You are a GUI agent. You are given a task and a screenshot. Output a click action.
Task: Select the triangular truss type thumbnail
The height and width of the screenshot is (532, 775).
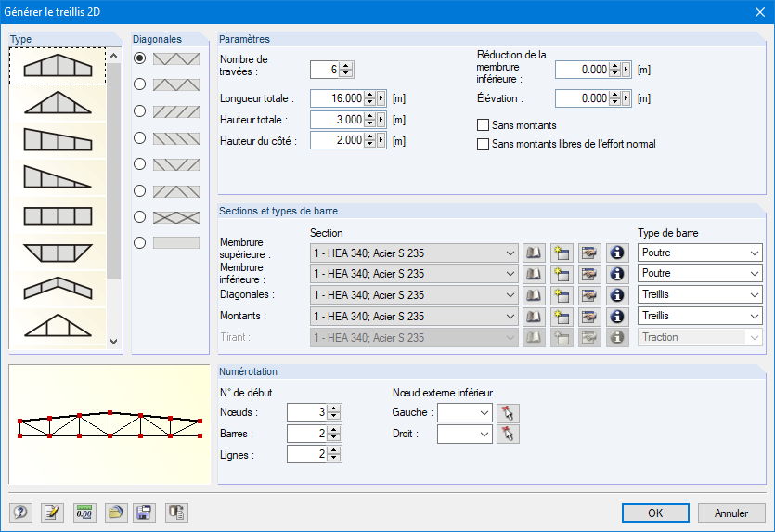58,103
